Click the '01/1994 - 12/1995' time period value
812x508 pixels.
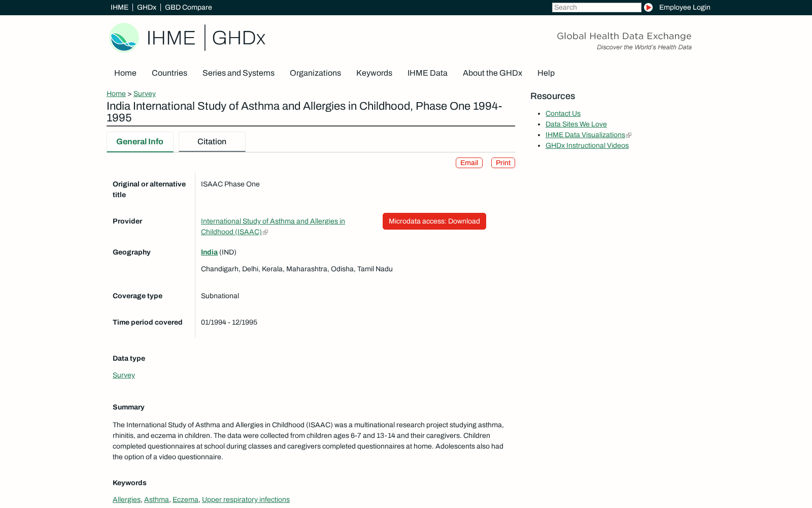pyautogui.click(x=229, y=322)
